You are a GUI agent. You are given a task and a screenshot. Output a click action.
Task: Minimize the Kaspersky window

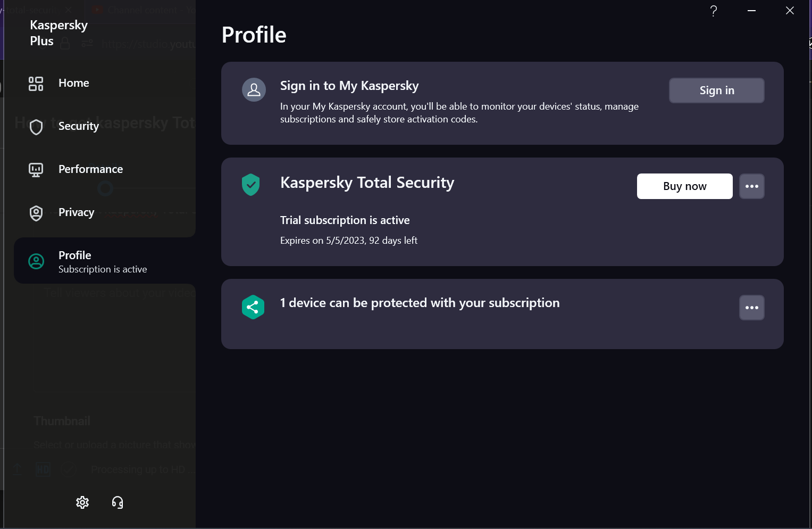pyautogui.click(x=751, y=11)
